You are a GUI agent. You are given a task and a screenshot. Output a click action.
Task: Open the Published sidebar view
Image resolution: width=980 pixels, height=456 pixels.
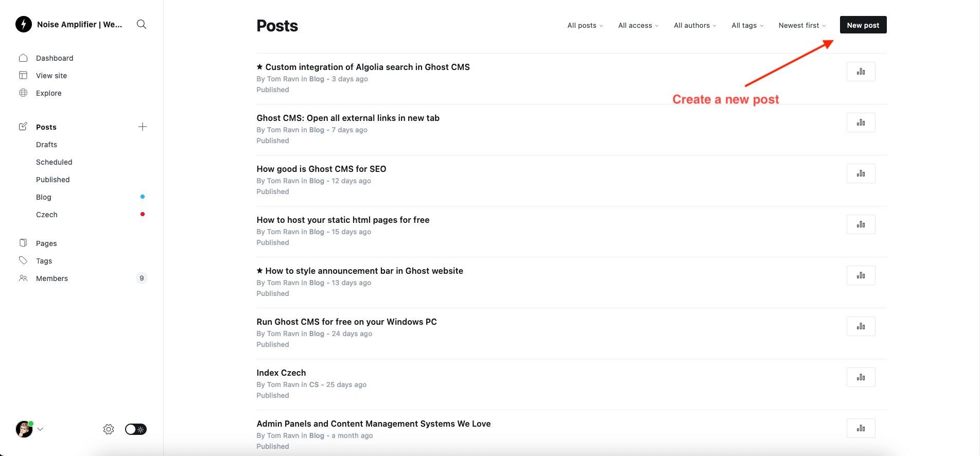point(53,180)
